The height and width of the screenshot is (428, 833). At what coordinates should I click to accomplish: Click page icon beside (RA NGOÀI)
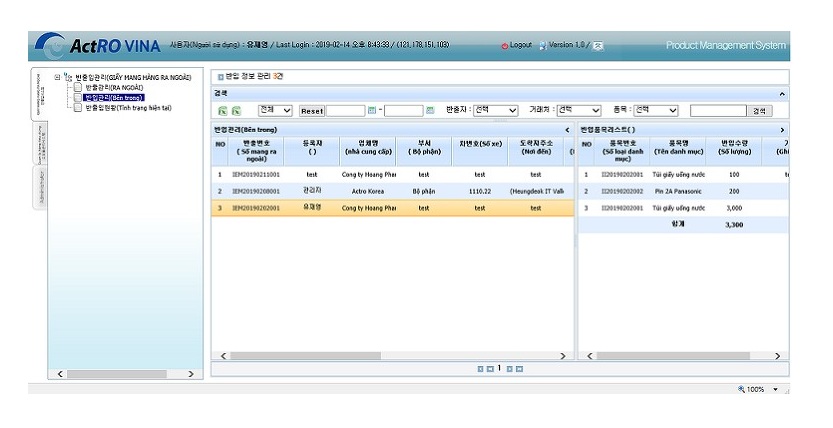78,88
